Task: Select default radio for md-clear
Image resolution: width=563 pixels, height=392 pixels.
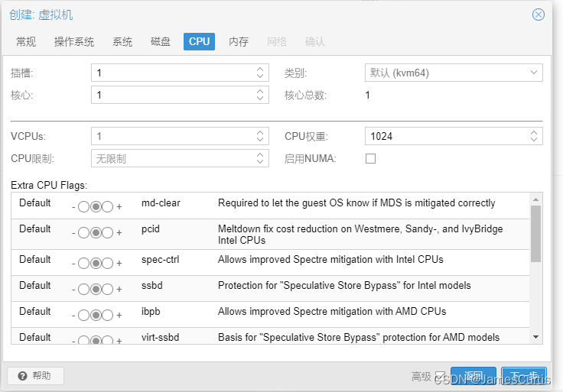Action: click(96, 207)
